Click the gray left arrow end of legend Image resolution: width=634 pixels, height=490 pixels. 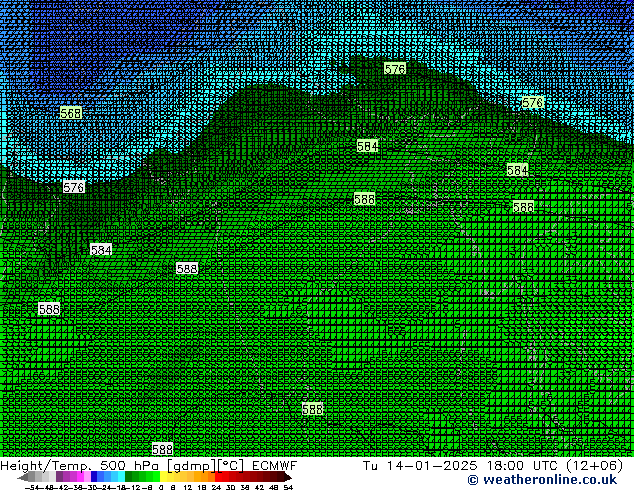point(23,477)
